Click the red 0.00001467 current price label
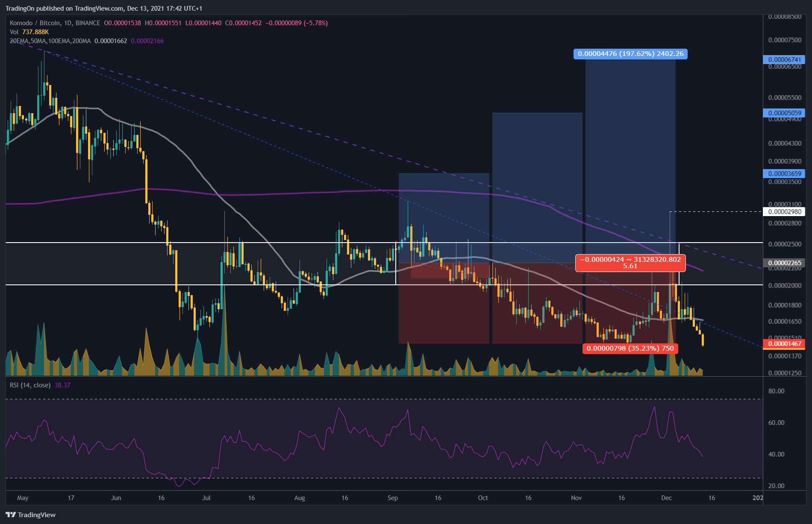Viewport: 812px width, 524px height. (x=784, y=344)
